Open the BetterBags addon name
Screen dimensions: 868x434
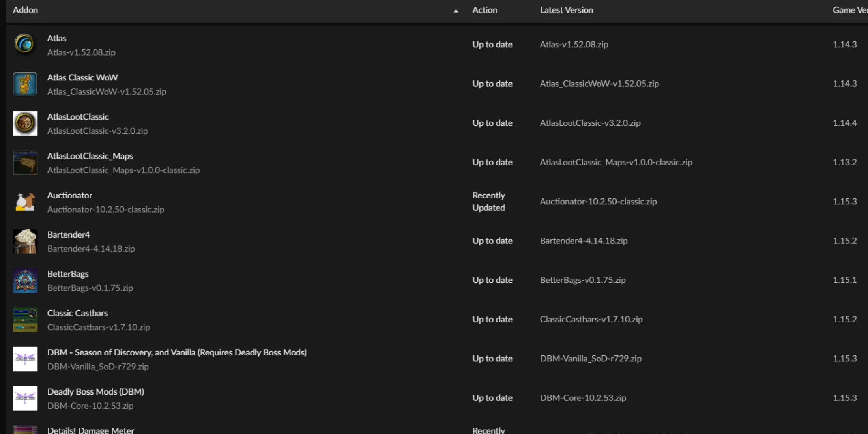(x=68, y=274)
